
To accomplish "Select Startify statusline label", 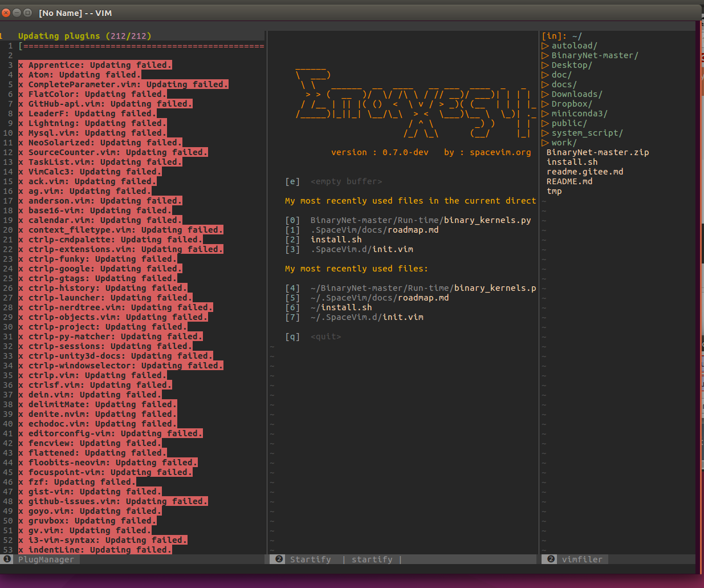I will (x=310, y=559).
